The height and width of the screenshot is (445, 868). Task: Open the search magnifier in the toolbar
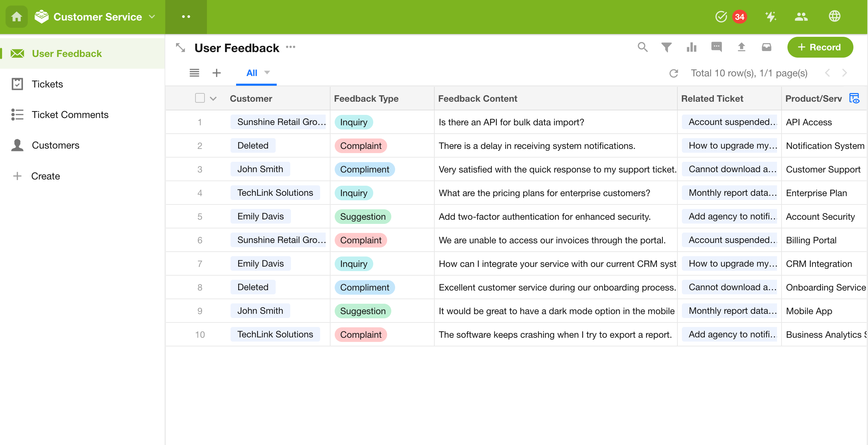[642, 47]
